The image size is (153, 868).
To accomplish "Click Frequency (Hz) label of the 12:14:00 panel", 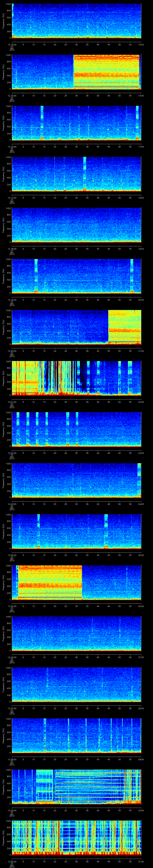I will (3, 21).
